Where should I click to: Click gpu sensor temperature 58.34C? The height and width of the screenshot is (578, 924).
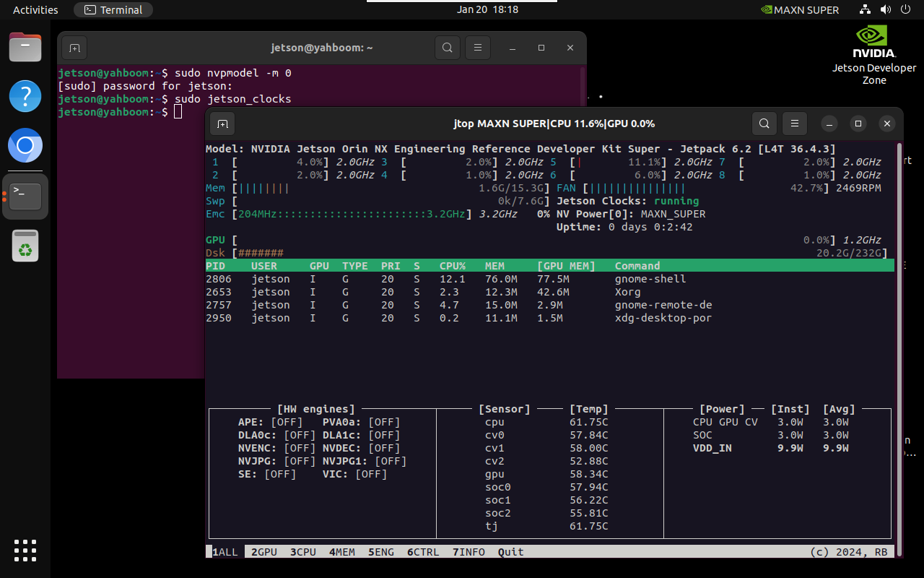pyautogui.click(x=588, y=474)
